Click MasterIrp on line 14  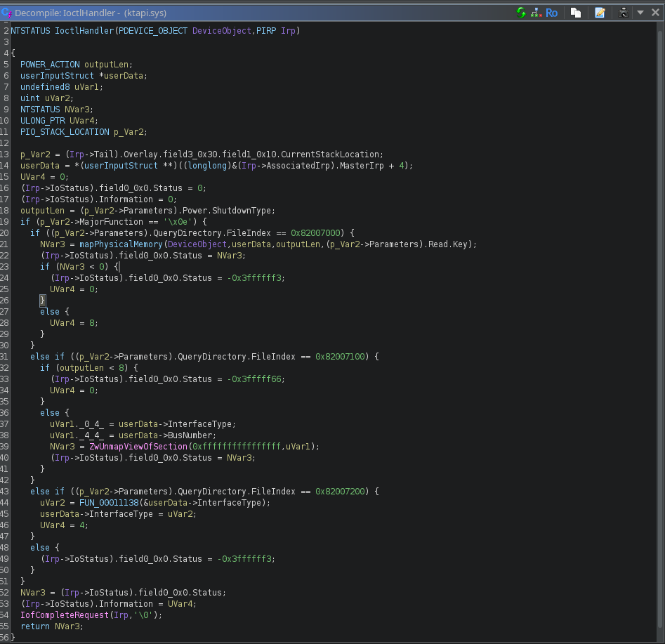pyautogui.click(x=362, y=166)
